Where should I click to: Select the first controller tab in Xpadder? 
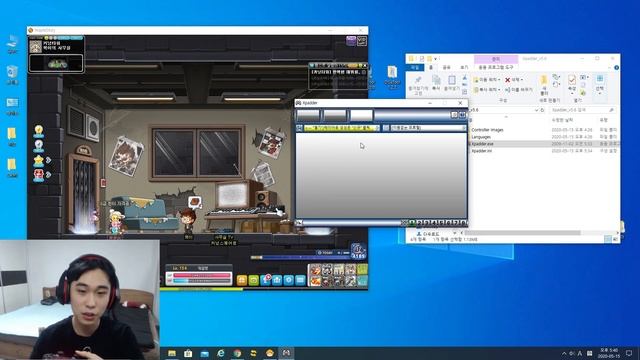coord(308,115)
